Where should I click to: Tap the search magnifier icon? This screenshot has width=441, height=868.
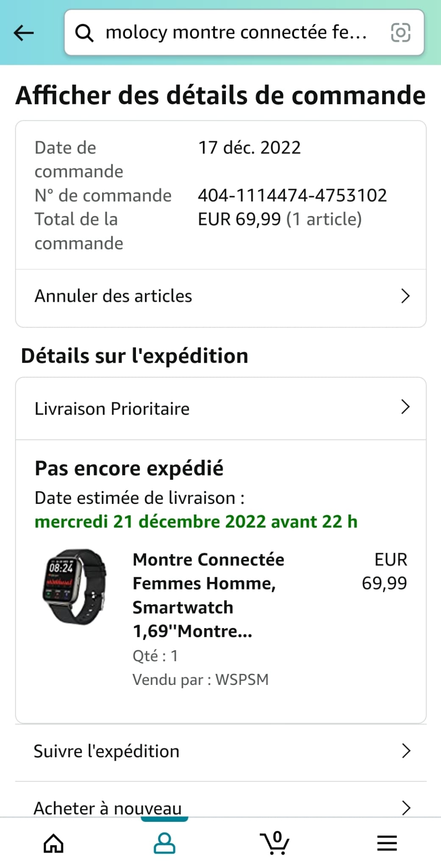pos(84,33)
